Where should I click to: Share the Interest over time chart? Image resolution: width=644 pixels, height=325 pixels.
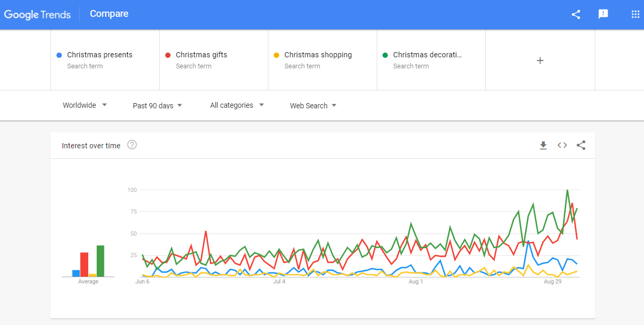click(x=581, y=146)
